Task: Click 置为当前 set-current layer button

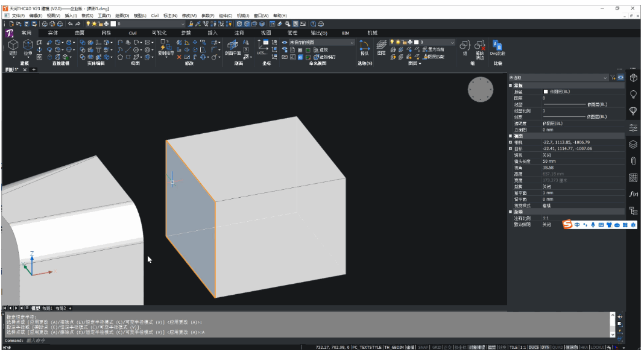Action: 434,49
